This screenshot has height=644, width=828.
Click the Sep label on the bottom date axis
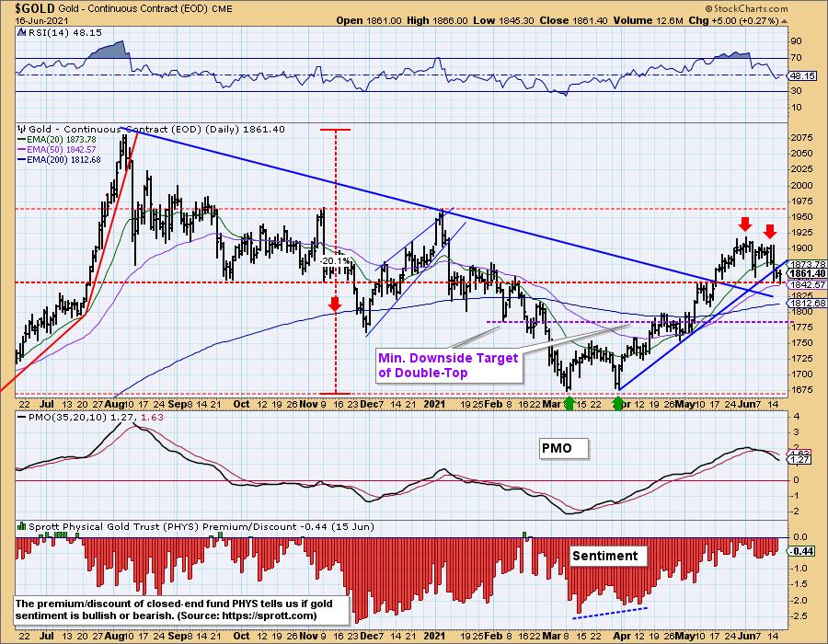177,636
